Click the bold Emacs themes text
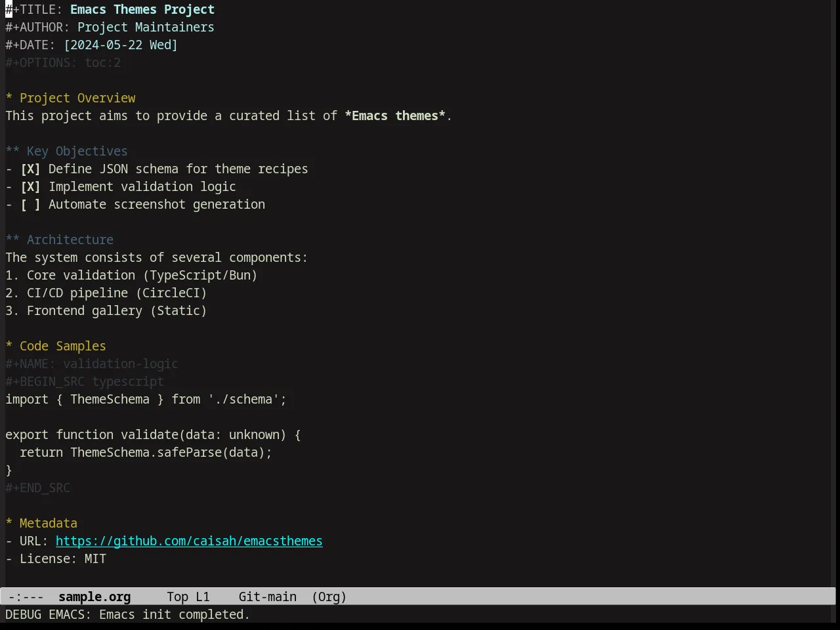The height and width of the screenshot is (630, 840). (x=395, y=116)
